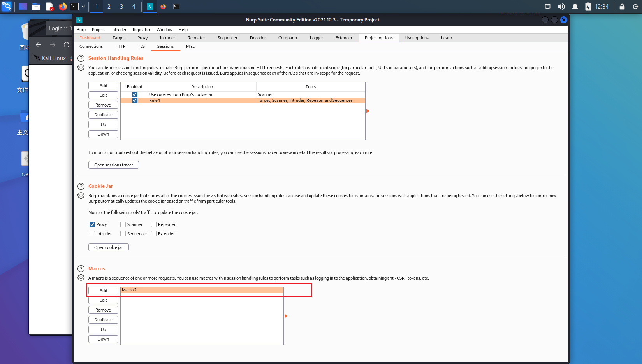Click the Description column header
This screenshot has height=364, width=642.
tap(202, 87)
